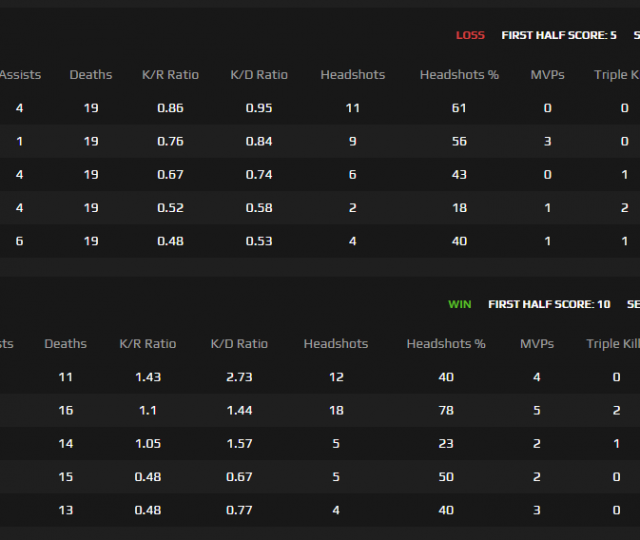Click the 0.53 K/D Ratio value

pyautogui.click(x=259, y=240)
